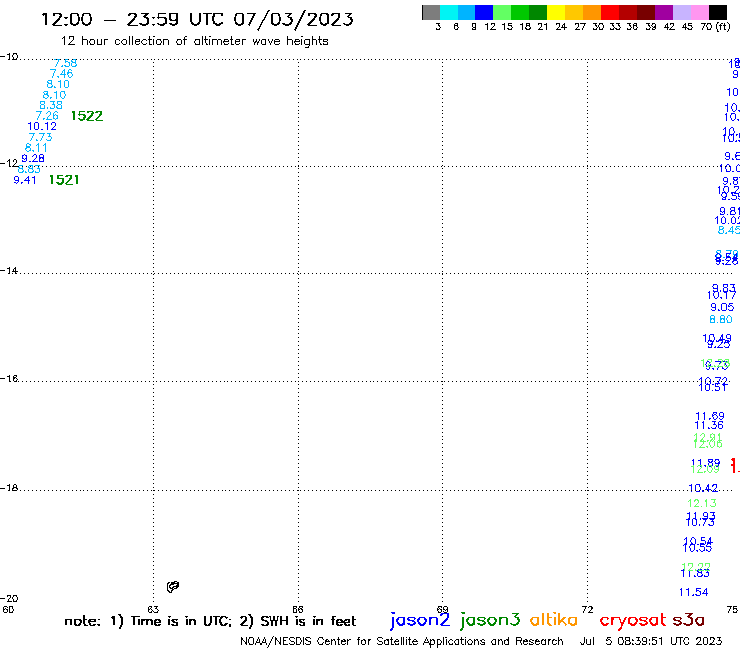This screenshot has width=740, height=650.
Task: Pick the bright red legend swatch before 33
Action: coord(610,12)
